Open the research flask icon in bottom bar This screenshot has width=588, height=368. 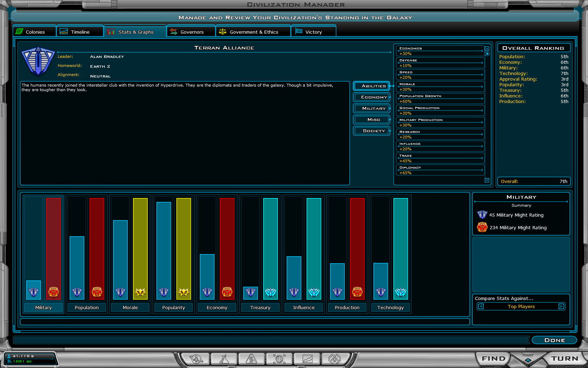pos(224,359)
